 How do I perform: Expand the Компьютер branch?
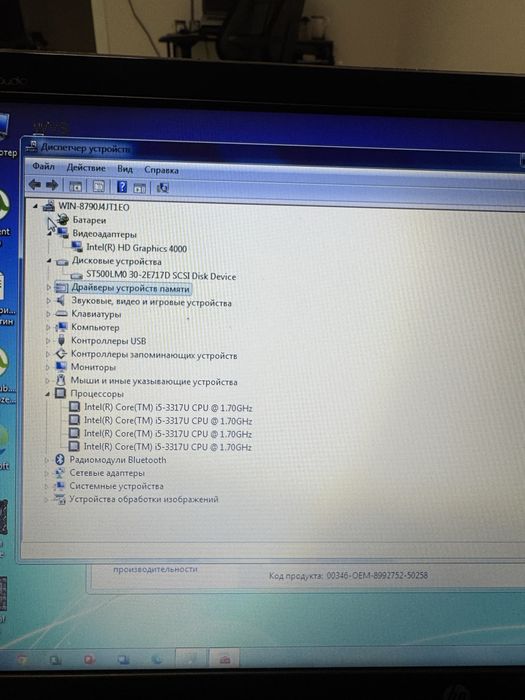point(48,327)
